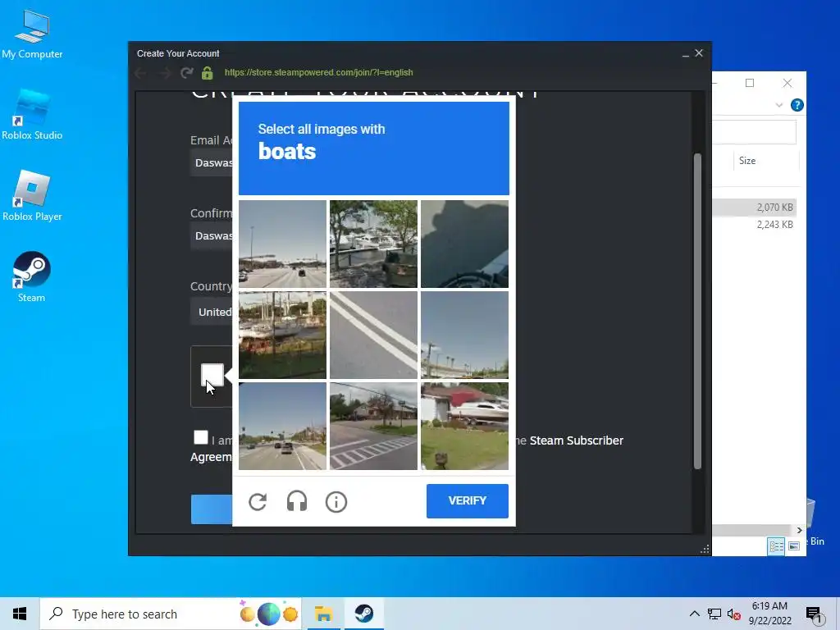Open the captcha info help icon
Image resolution: width=840 pixels, height=630 pixels.
(x=336, y=502)
